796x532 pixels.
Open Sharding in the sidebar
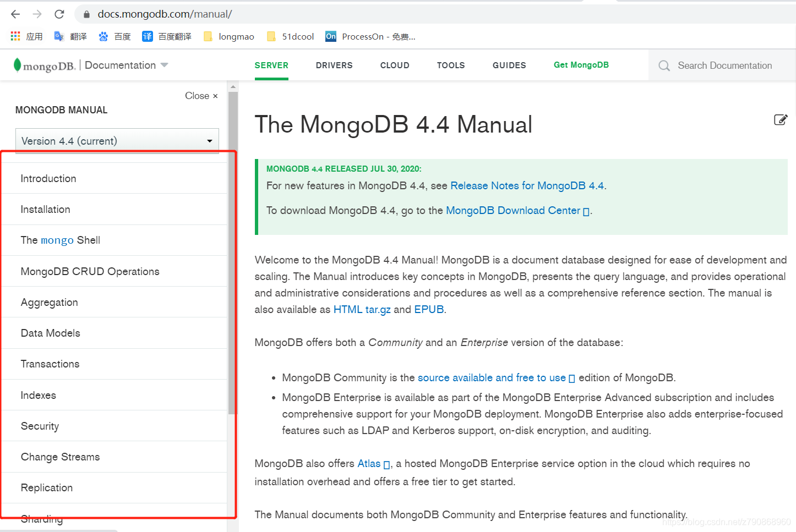pos(41,519)
